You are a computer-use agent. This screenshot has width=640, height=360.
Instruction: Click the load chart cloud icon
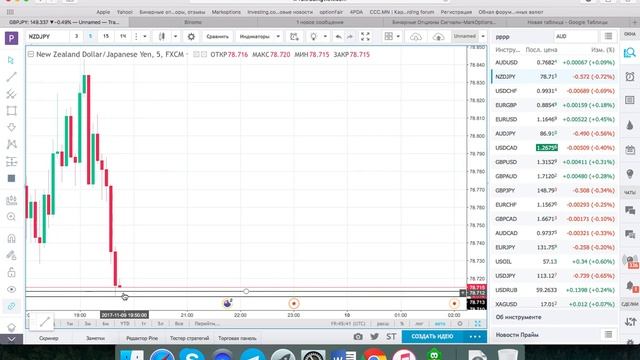click(x=416, y=37)
